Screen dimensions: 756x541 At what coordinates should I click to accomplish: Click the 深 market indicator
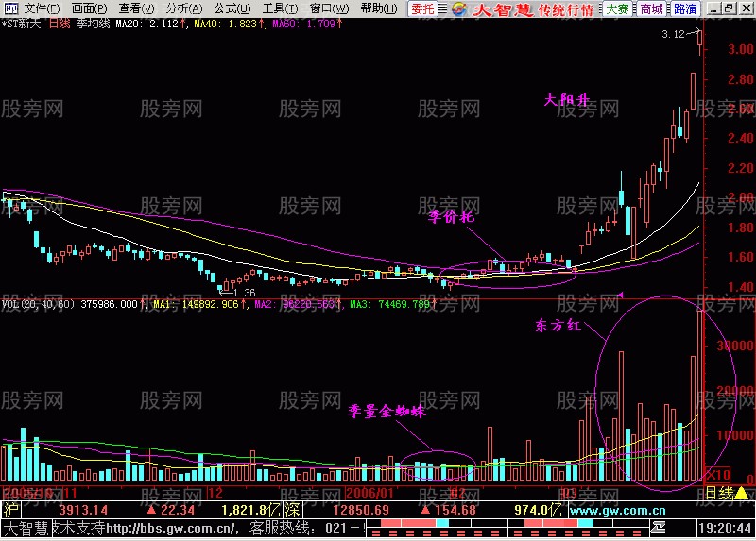pyautogui.click(x=293, y=510)
